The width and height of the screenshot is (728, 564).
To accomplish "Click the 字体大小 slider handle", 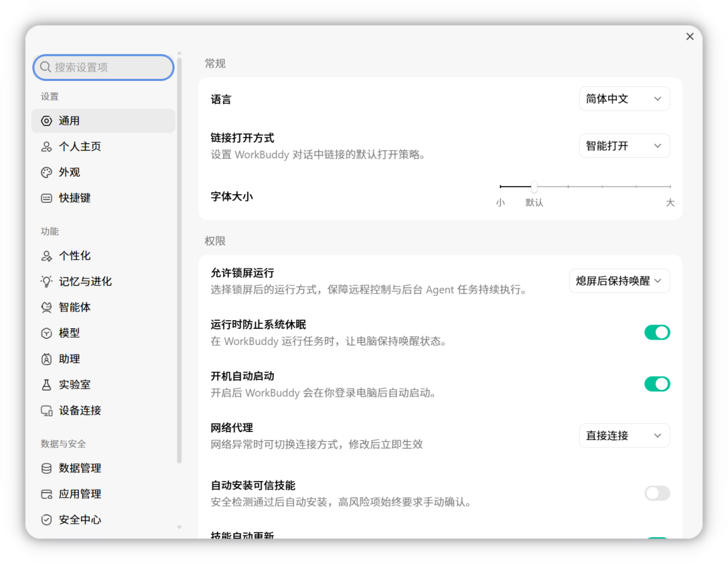I will tap(535, 187).
